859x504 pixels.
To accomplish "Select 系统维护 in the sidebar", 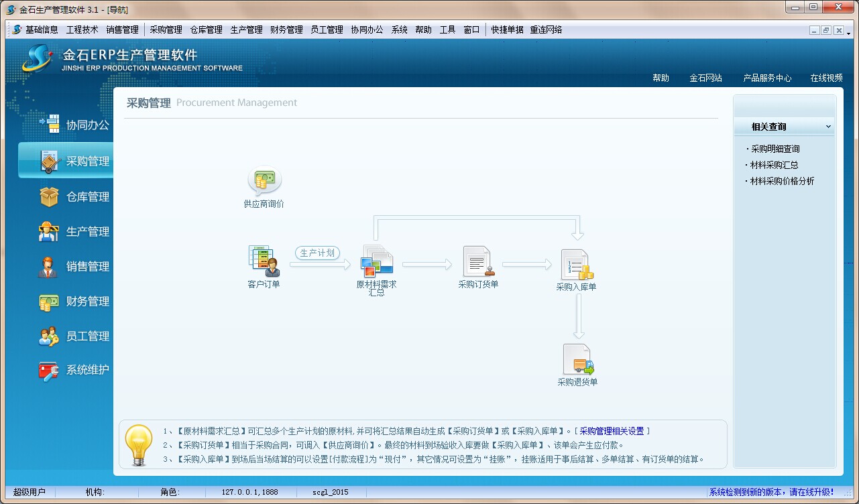I will pos(74,370).
